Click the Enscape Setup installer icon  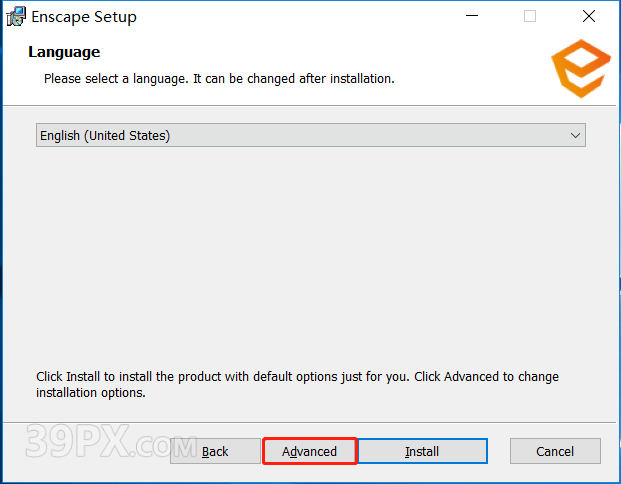pos(16,16)
